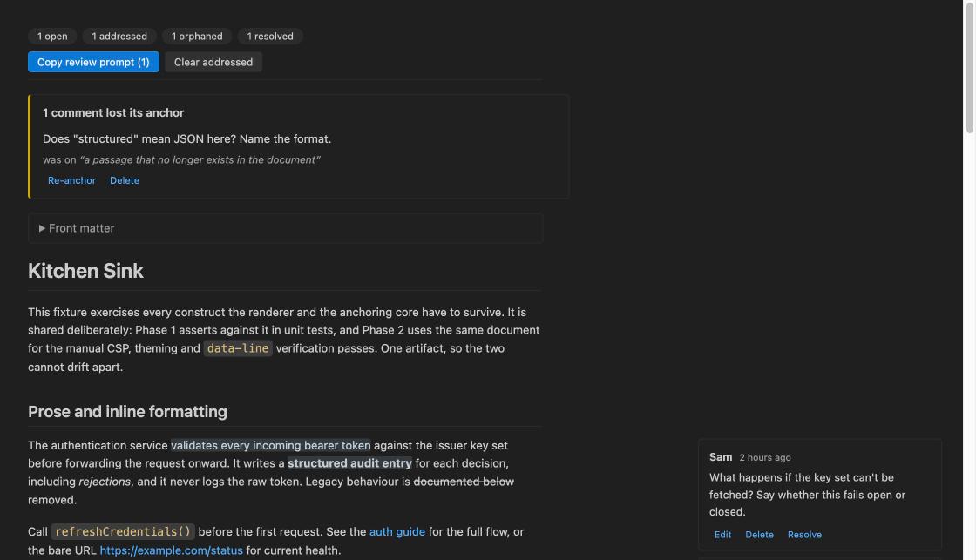Click the "1 comment lost its anchor" title
Screen dimensions: 976x560
pos(113,112)
